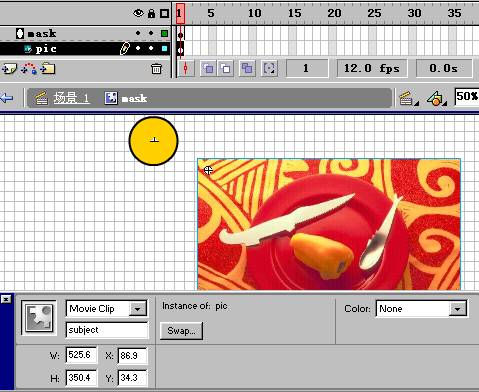Toggle visibility dot of mask layer

(x=138, y=33)
